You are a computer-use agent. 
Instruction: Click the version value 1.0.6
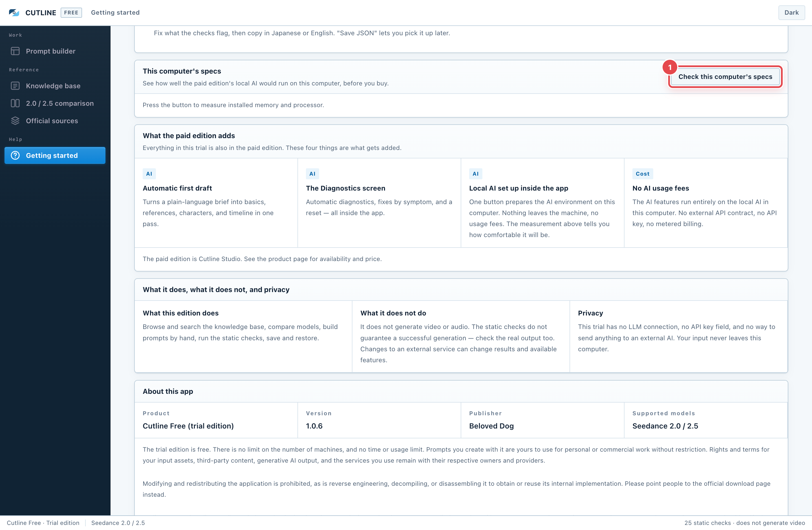coord(314,426)
